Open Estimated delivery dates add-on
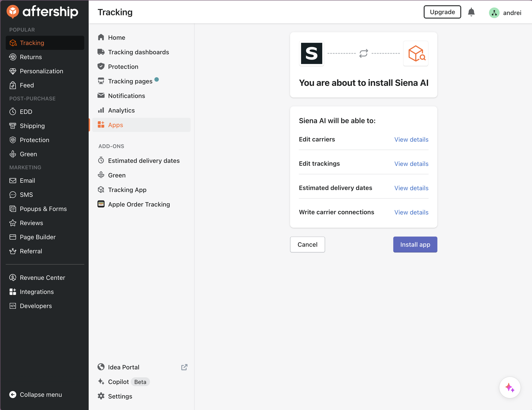532x410 pixels. tap(141, 160)
